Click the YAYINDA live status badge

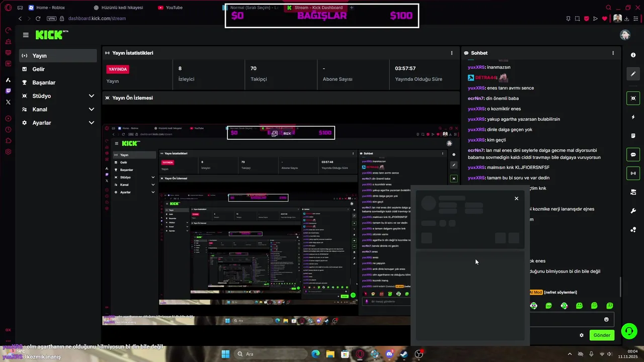point(118,69)
